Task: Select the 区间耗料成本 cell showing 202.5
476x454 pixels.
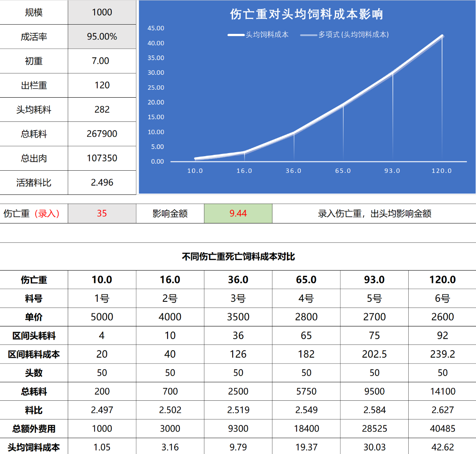Action: pyautogui.click(x=374, y=354)
